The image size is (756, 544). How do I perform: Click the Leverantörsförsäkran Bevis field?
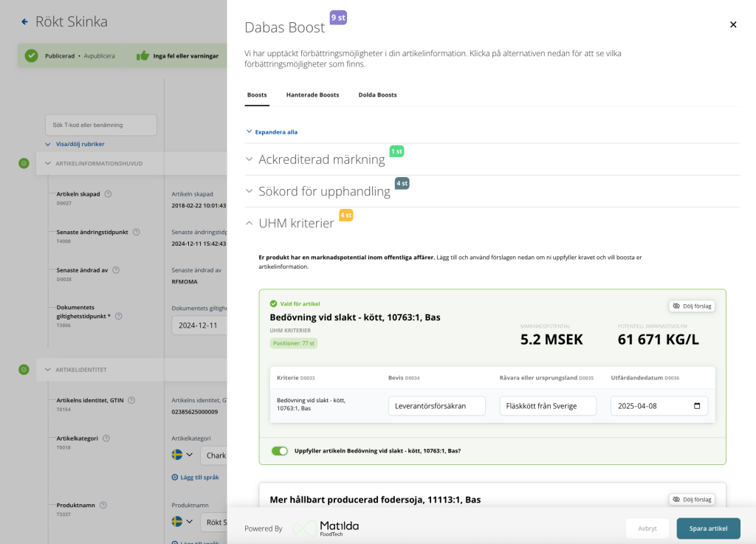point(436,406)
